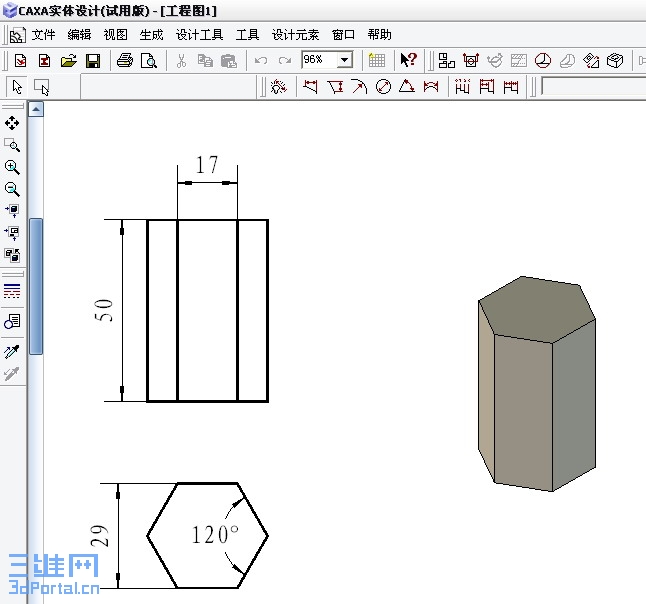646x604 pixels.
Task: Open the 文件 menu
Action: point(43,35)
